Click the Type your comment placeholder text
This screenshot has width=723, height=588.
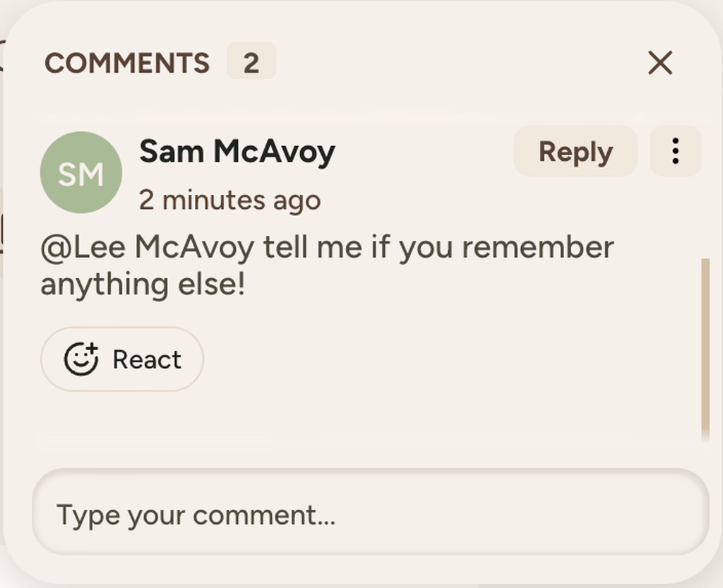(196, 515)
